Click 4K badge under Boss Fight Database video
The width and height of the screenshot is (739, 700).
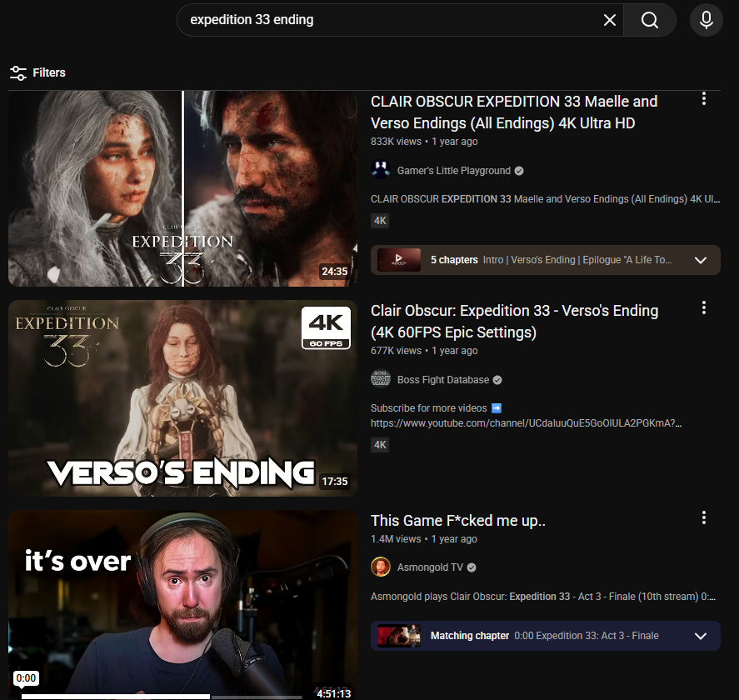click(x=380, y=445)
